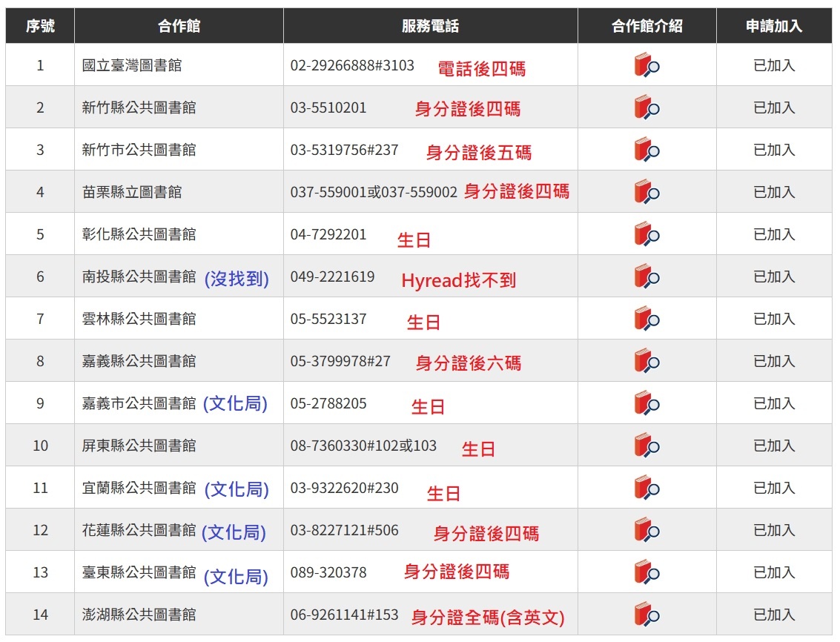Click the 合作館 column header

click(179, 26)
